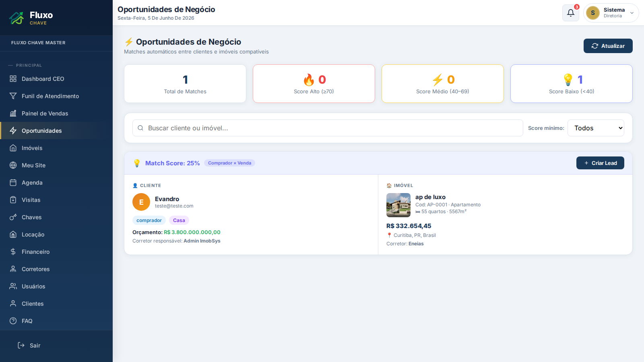Click the ap de luxo property thumbnail
Image resolution: width=644 pixels, height=362 pixels.
pos(398,205)
